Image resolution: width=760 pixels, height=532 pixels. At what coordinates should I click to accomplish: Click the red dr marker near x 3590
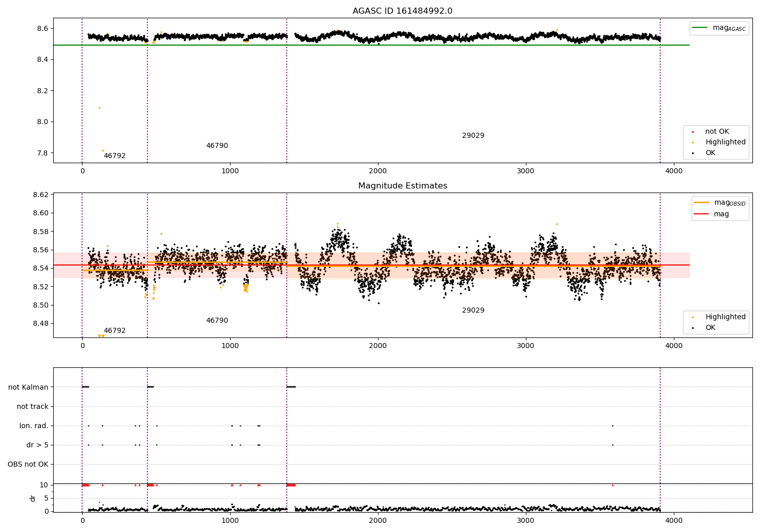tap(613, 485)
